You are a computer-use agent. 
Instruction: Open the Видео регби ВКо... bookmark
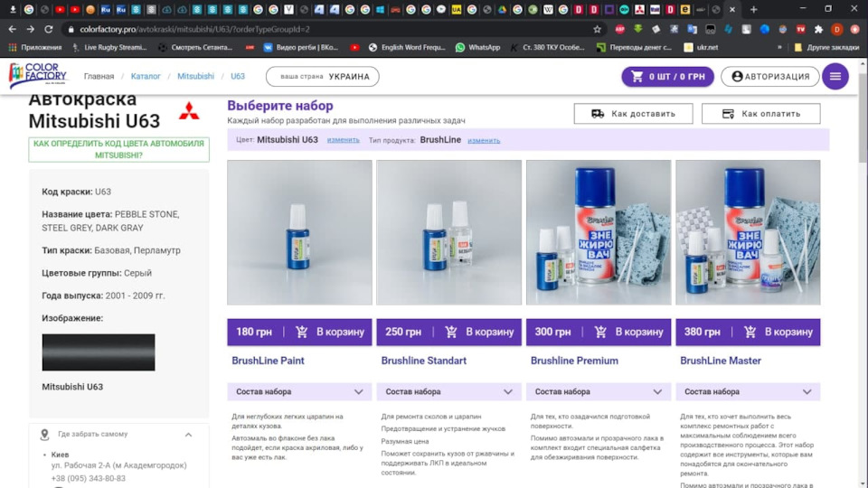[301, 48]
